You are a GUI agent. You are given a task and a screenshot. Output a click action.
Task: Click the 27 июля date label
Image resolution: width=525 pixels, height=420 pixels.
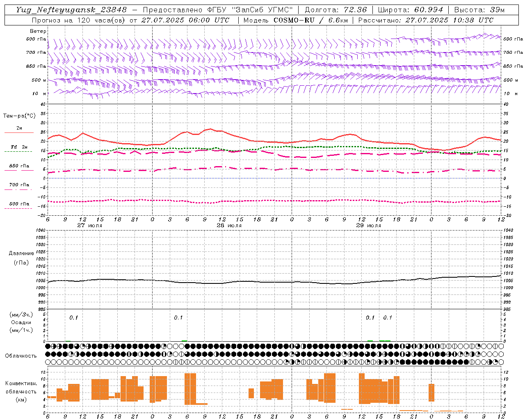(x=90, y=226)
